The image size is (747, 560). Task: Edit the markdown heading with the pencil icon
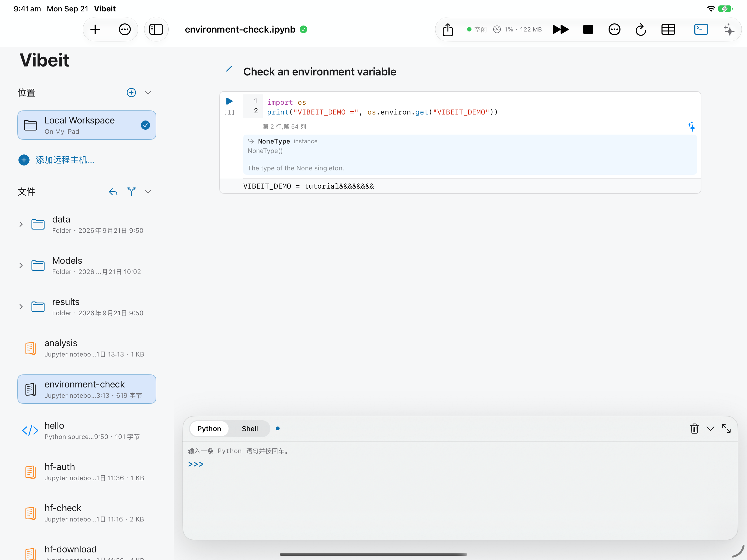[229, 69]
